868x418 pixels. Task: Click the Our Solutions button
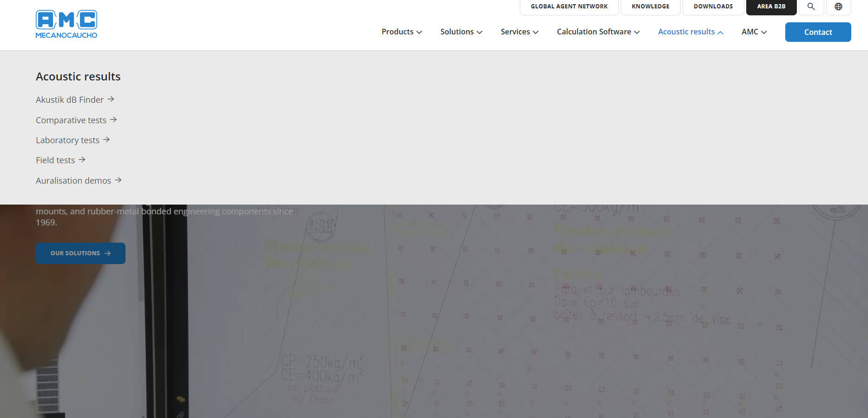80,253
